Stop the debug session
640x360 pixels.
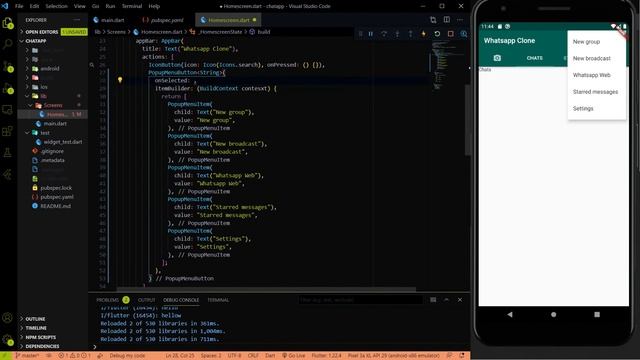[451, 34]
